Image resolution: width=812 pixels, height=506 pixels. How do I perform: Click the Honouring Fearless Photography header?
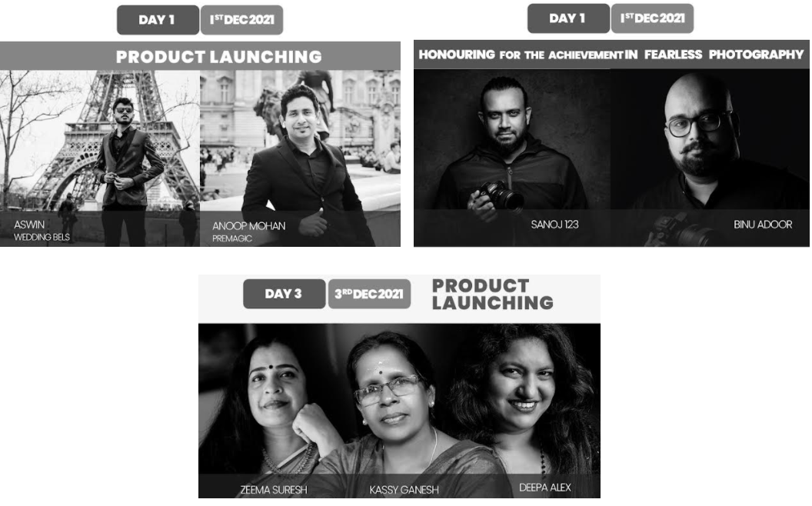611,55
